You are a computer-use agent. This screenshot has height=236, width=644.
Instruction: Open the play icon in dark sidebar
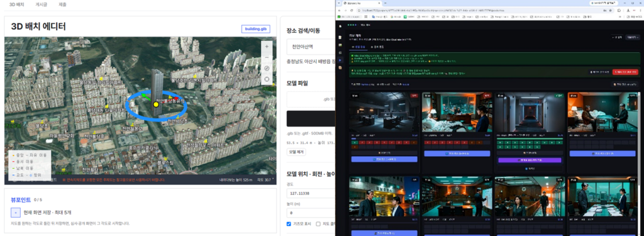340,60
